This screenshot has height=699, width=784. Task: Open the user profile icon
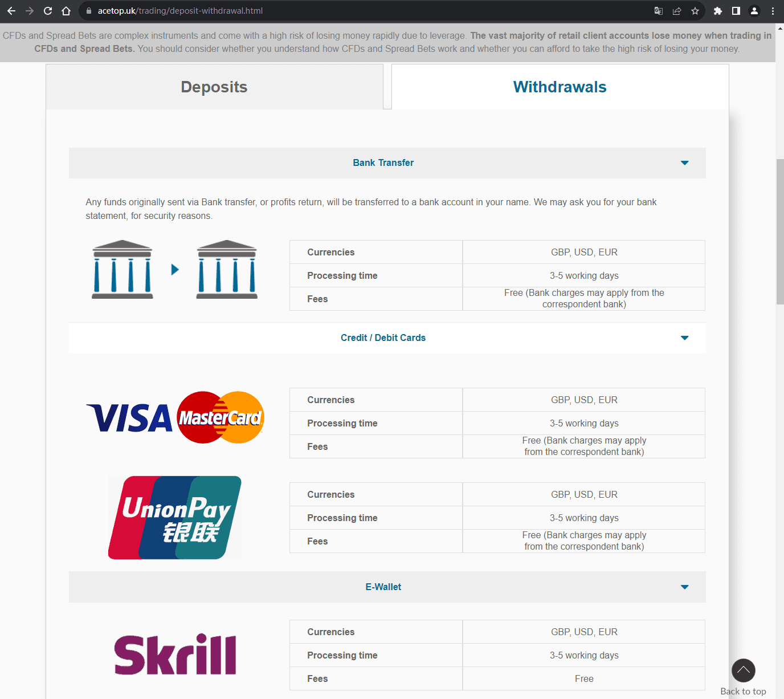754,11
